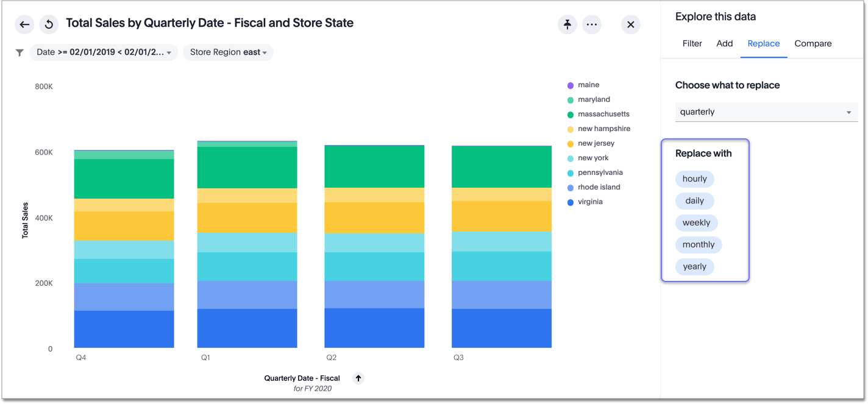Toggle sort arrow next to Quarterly Date axis
The image size is (868, 404).
pyautogui.click(x=358, y=378)
